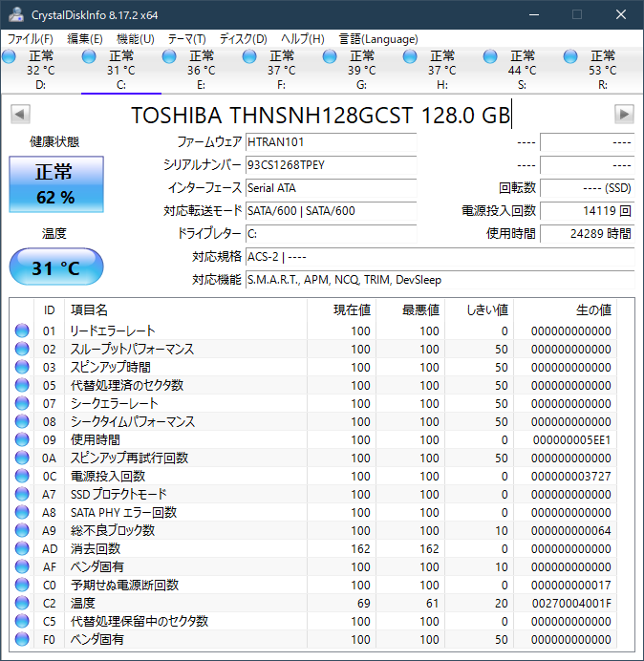The width and height of the screenshot is (644, 661).
Task: Click status orb for row AD 消去回数
Action: [22, 548]
